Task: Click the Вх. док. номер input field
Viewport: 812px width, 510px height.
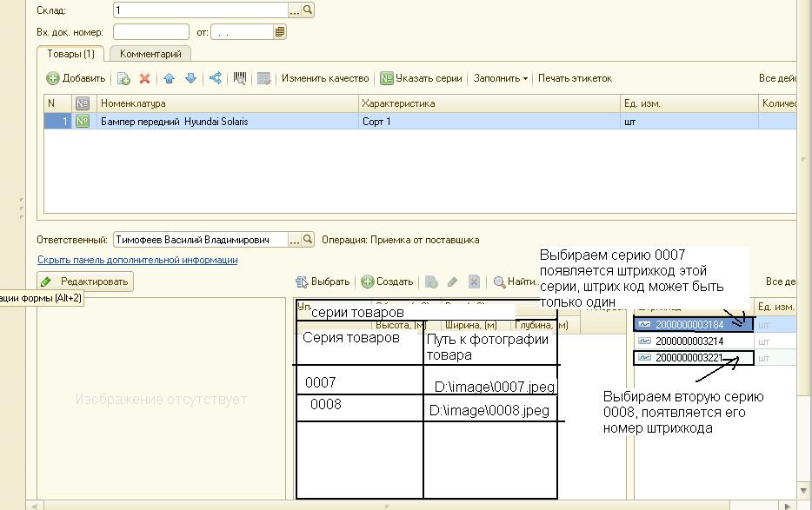Action: point(150,32)
